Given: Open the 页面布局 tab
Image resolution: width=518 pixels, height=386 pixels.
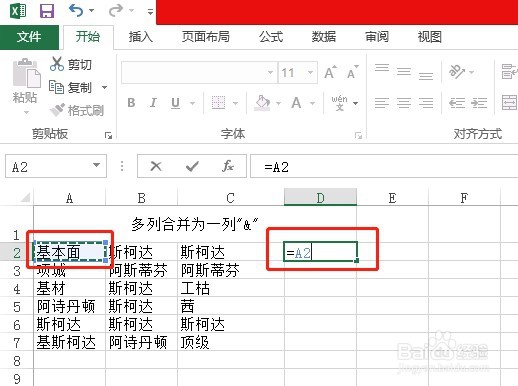Looking at the screenshot, I should tap(206, 37).
